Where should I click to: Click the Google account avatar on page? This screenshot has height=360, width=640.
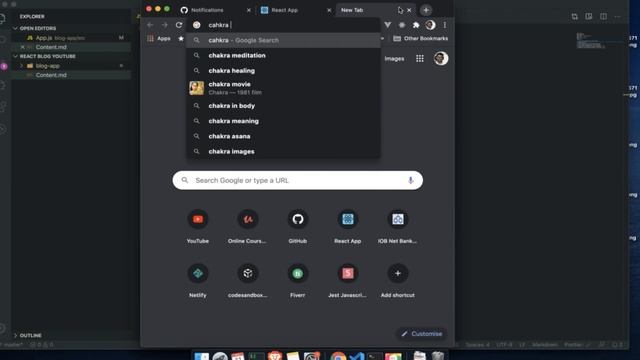[441, 58]
